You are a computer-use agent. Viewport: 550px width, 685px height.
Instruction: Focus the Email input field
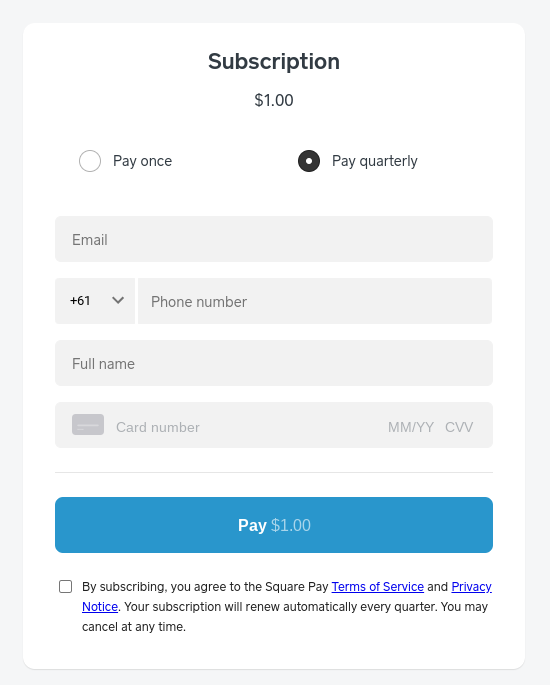click(x=274, y=239)
